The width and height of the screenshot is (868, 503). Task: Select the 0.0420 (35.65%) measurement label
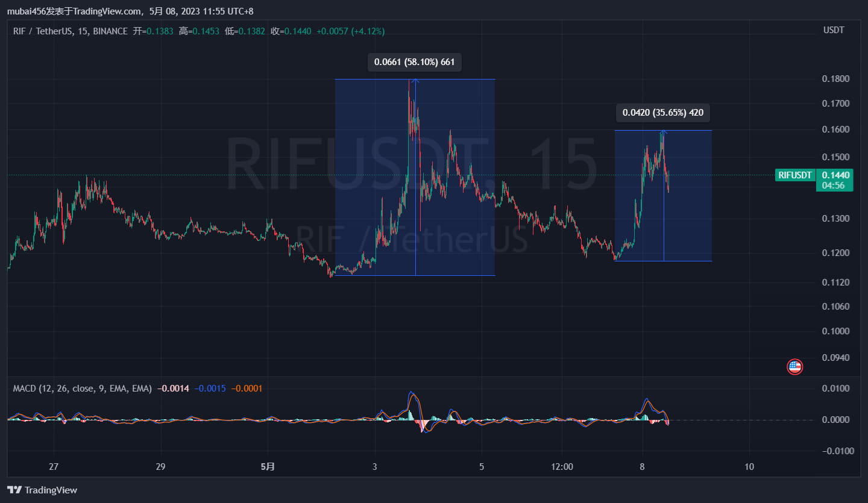click(x=662, y=113)
